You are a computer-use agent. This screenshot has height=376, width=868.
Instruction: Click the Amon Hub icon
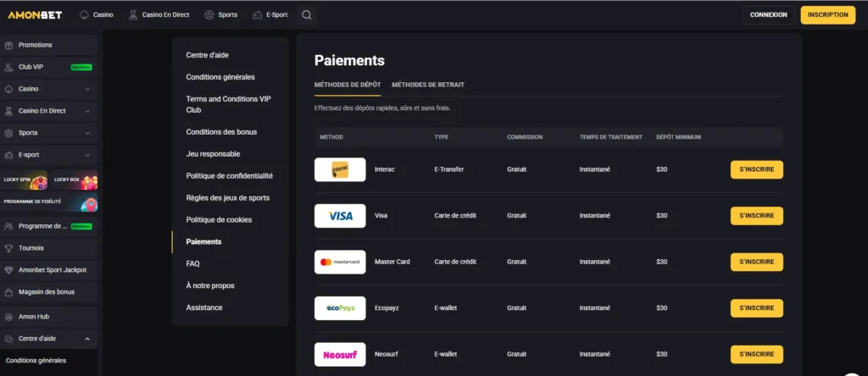[8, 317]
